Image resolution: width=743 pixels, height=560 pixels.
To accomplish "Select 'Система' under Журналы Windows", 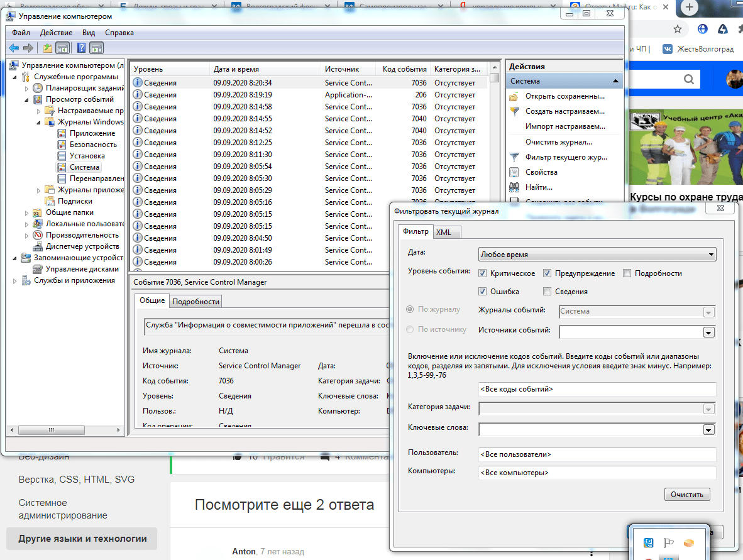I will (85, 167).
